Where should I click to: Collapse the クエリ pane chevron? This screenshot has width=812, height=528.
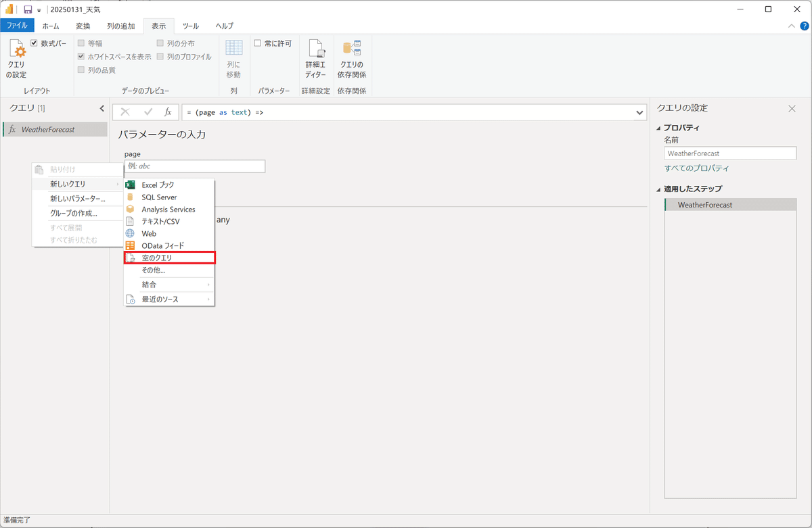[x=101, y=108]
